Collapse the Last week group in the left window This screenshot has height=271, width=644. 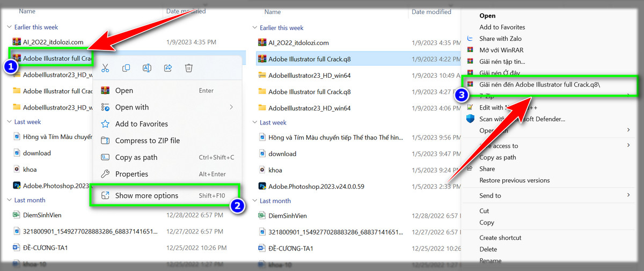click(9, 122)
